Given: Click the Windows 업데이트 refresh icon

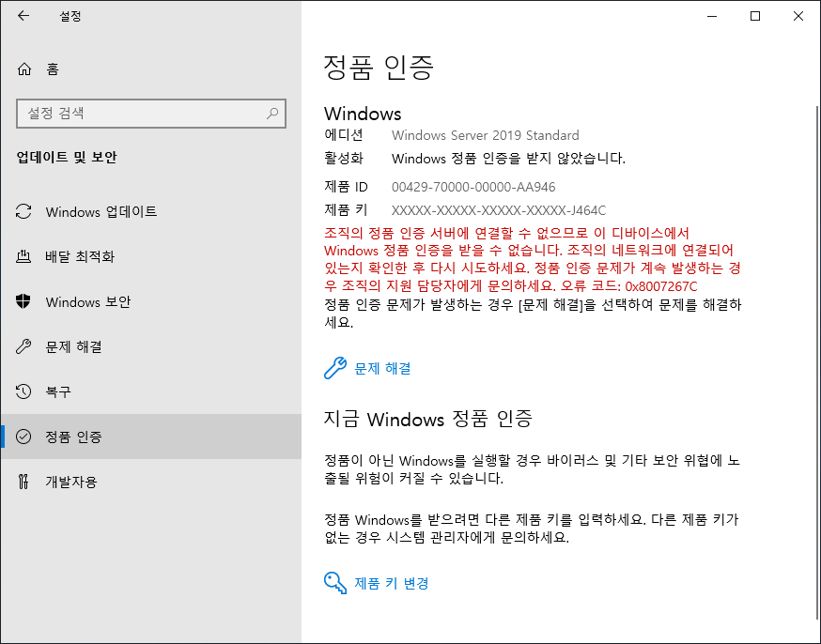Looking at the screenshot, I should click(23, 211).
